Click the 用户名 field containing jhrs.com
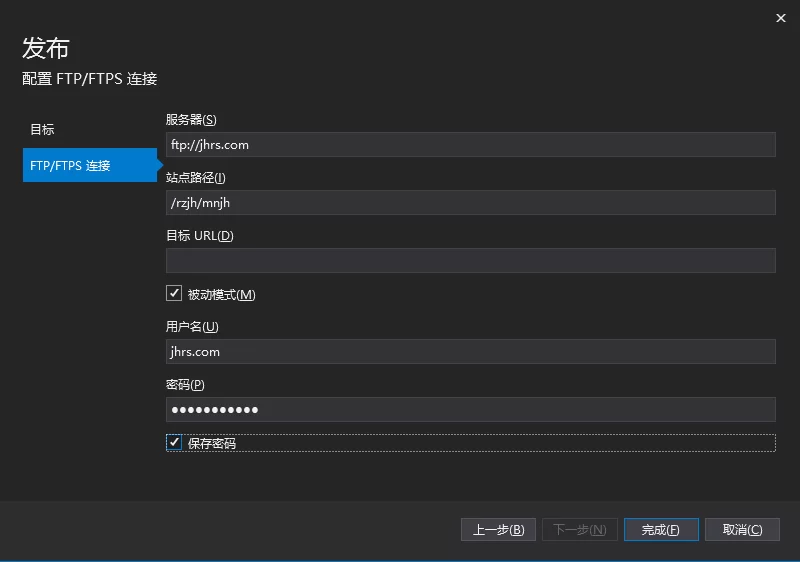The height and width of the screenshot is (562, 800). pyautogui.click(x=470, y=351)
